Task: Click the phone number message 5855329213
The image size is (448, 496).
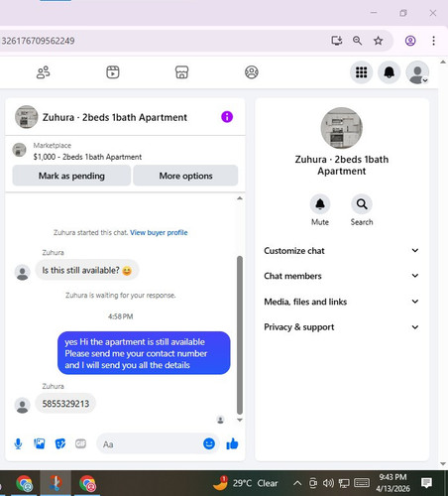Action: pos(65,404)
